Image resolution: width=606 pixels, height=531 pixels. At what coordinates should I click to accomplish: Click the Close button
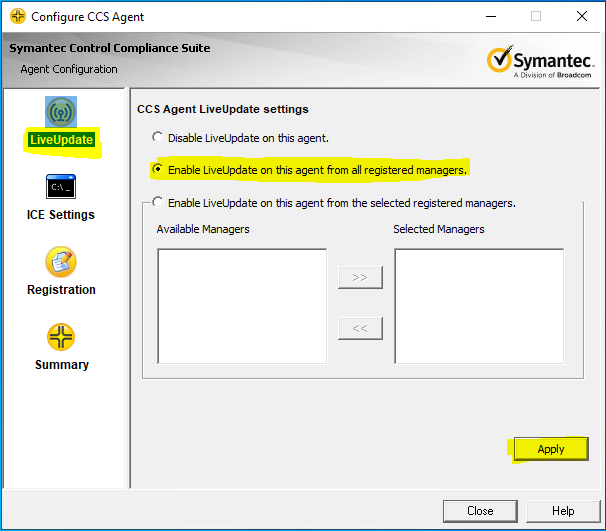pos(480,511)
